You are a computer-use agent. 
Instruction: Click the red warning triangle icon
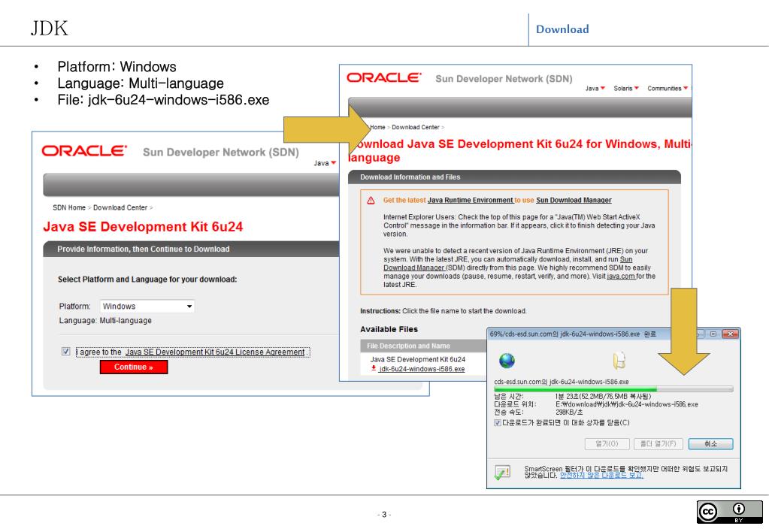[371, 200]
